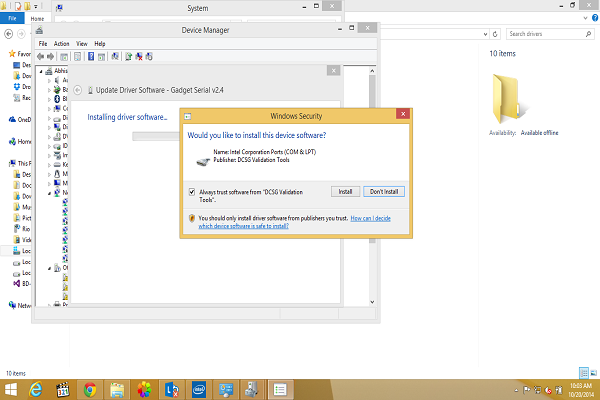This screenshot has width=600, height=400.
Task: Click the back arrow in Update Driver Software wizard
Action: click(x=78, y=90)
